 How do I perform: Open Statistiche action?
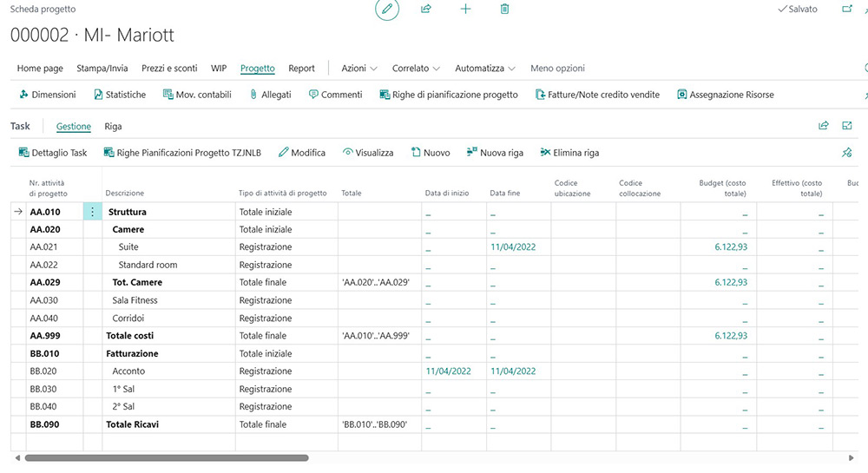tap(120, 95)
